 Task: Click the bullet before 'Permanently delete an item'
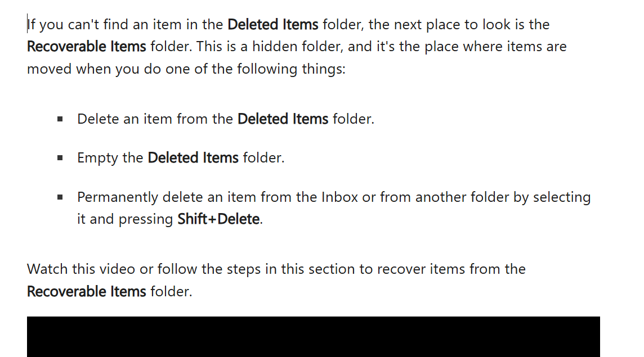(60, 197)
